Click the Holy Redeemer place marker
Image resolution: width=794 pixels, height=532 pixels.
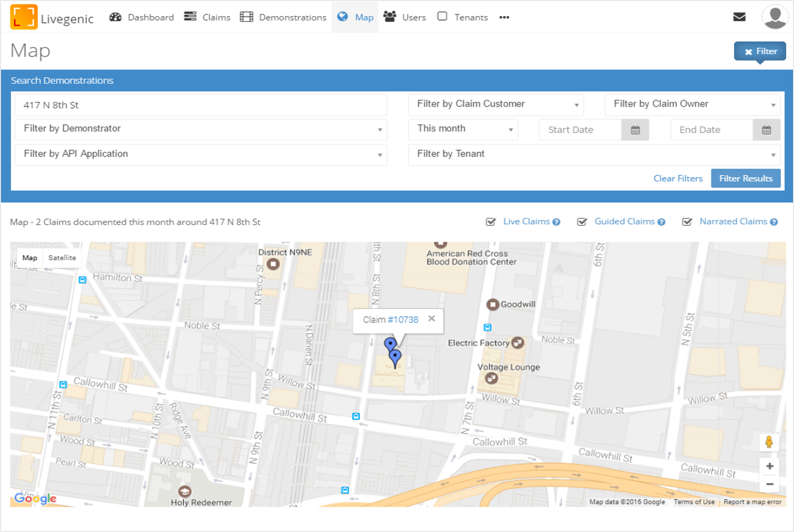185,491
